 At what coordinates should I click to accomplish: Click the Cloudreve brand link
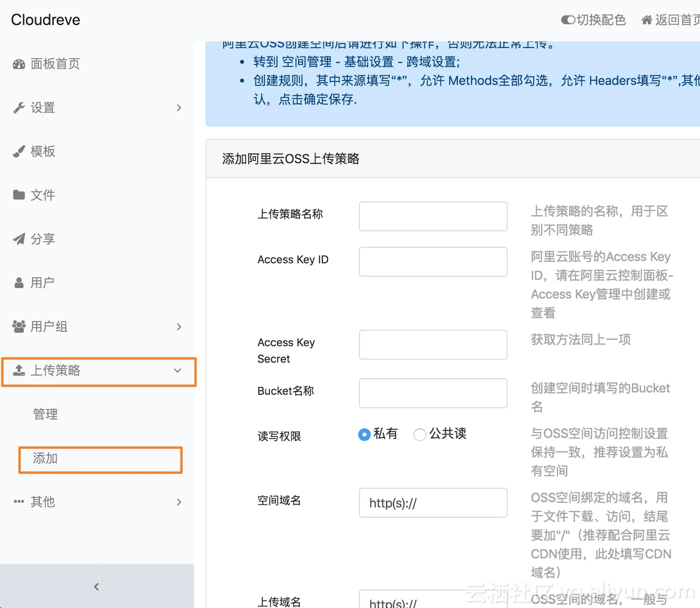pos(45,20)
